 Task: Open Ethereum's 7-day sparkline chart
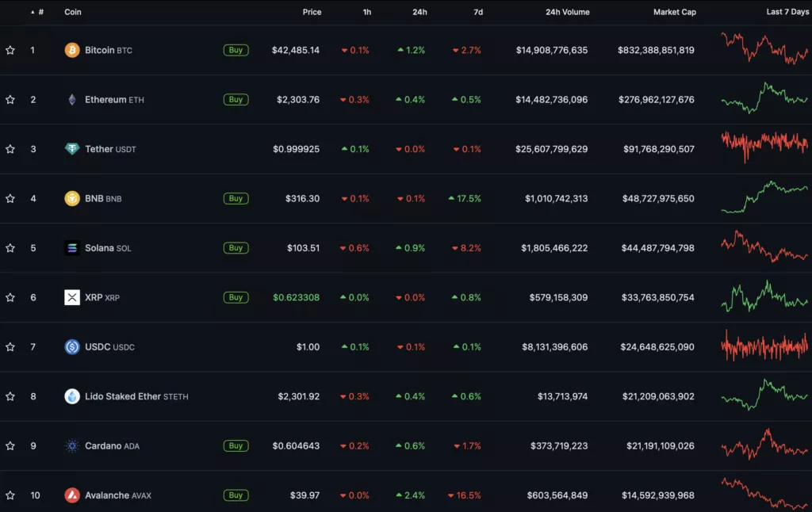click(764, 97)
